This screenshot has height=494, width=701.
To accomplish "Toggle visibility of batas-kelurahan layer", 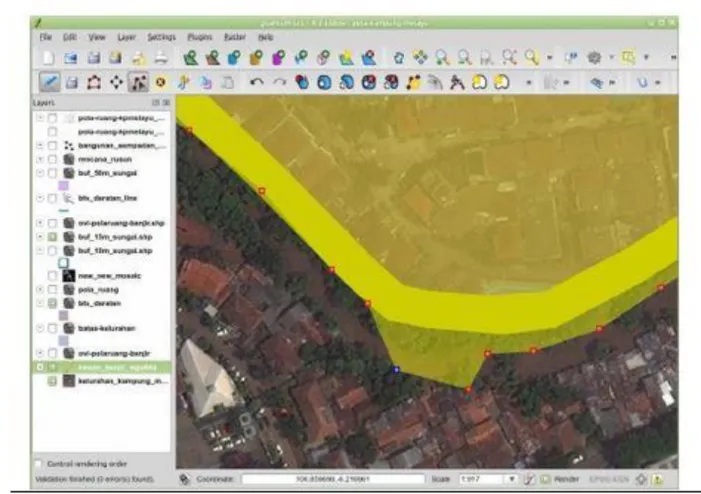I will 52,329.
